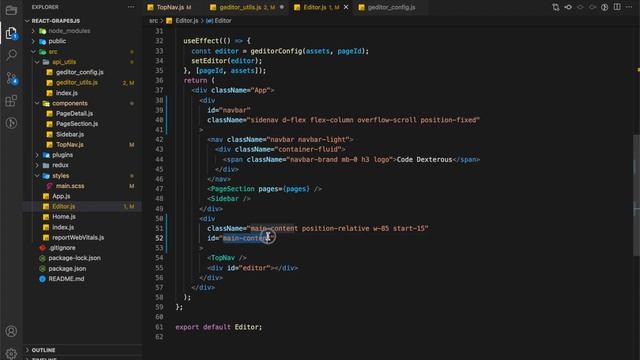Open the Manage gear icon

click(x=11, y=353)
